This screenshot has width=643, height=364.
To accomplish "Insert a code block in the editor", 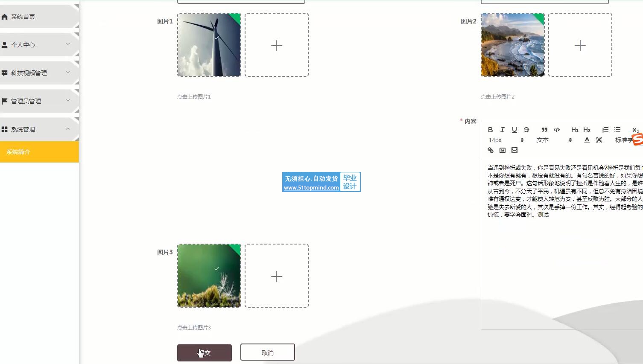I will 557,130.
